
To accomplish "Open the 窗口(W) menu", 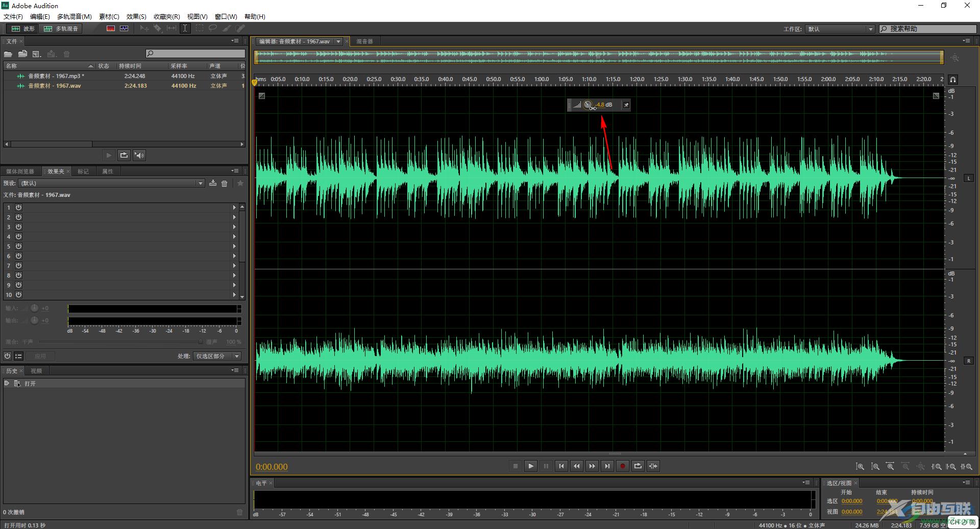I will (x=226, y=17).
